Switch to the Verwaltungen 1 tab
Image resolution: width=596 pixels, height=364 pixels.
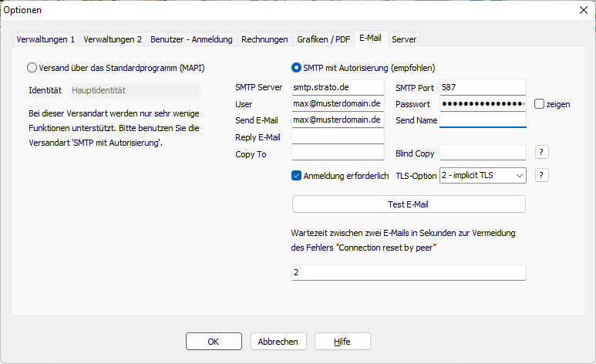click(45, 39)
